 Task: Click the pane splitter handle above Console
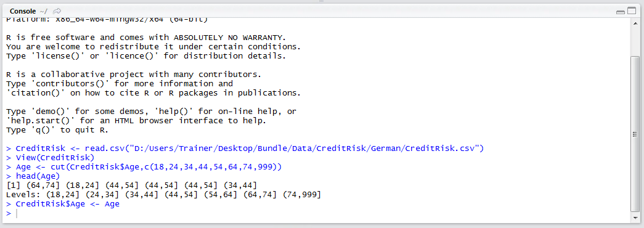[322, 1]
